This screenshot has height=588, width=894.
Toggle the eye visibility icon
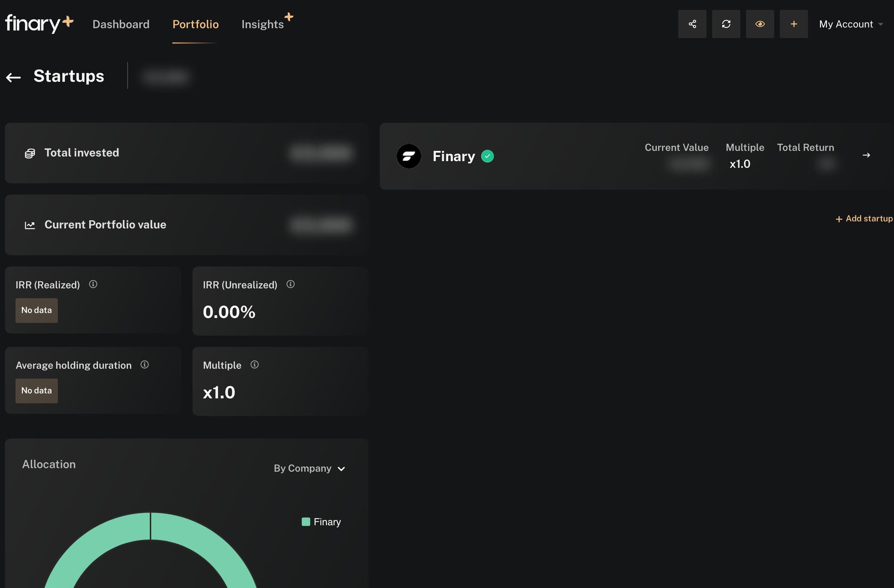(760, 24)
